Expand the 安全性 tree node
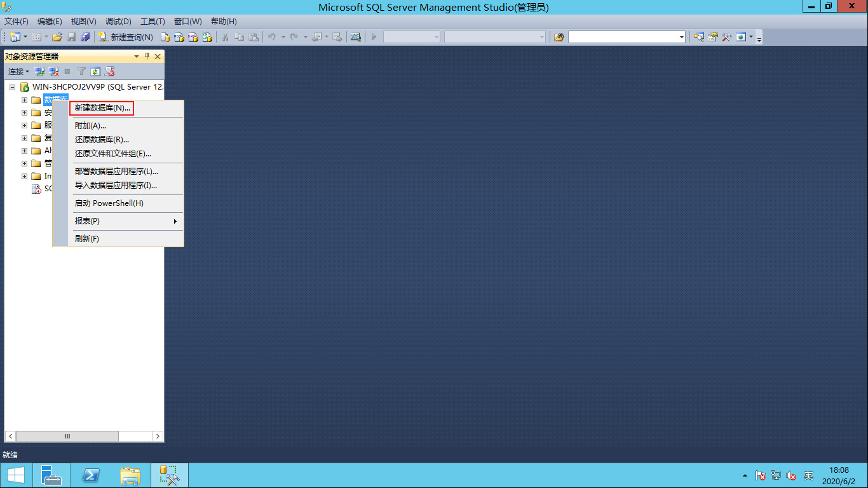The height and width of the screenshot is (488, 868). (24, 112)
